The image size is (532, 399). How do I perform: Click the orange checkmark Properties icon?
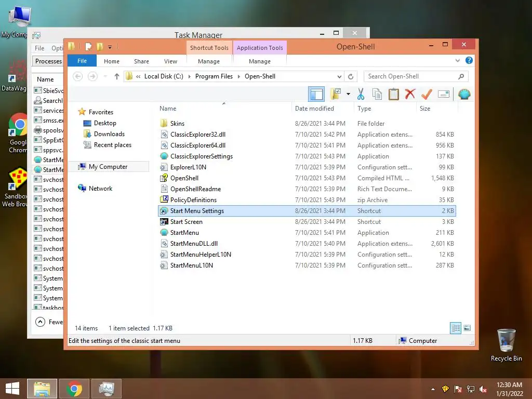pos(427,94)
